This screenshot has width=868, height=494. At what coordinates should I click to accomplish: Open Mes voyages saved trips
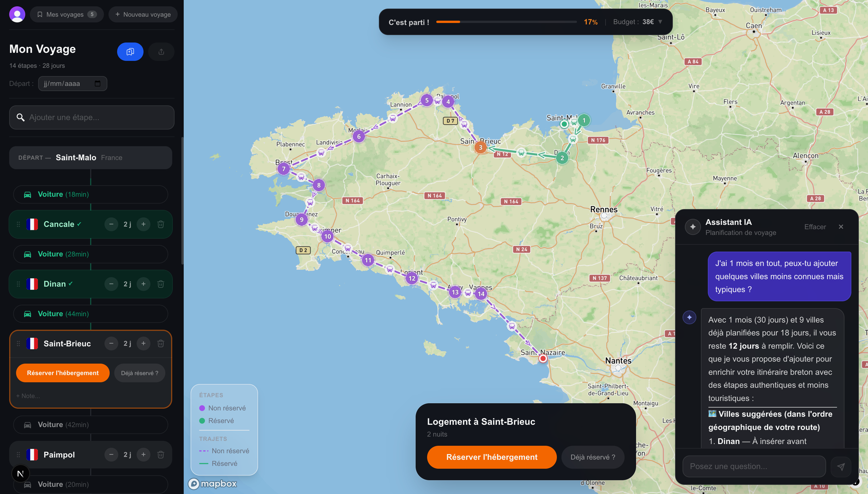click(67, 14)
